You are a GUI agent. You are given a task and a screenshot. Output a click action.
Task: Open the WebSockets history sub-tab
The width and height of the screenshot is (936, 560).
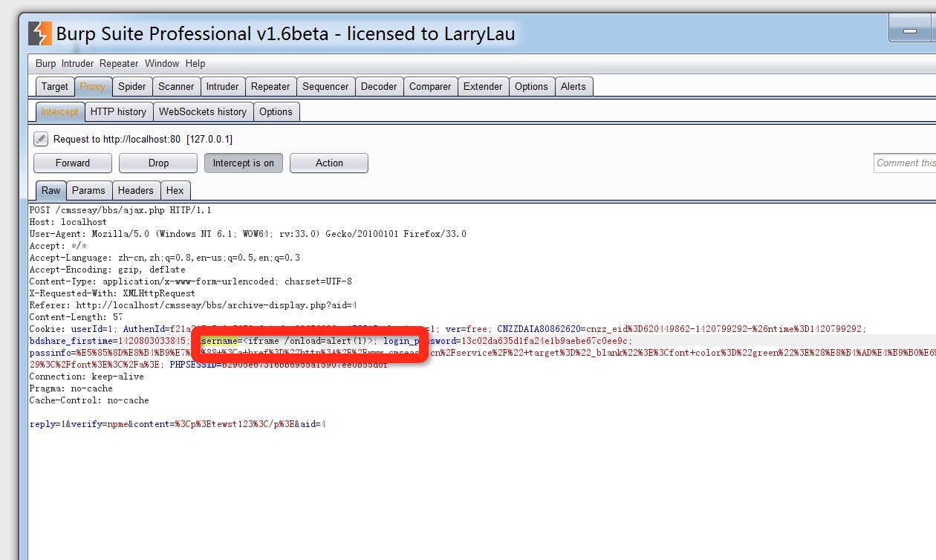click(x=203, y=111)
